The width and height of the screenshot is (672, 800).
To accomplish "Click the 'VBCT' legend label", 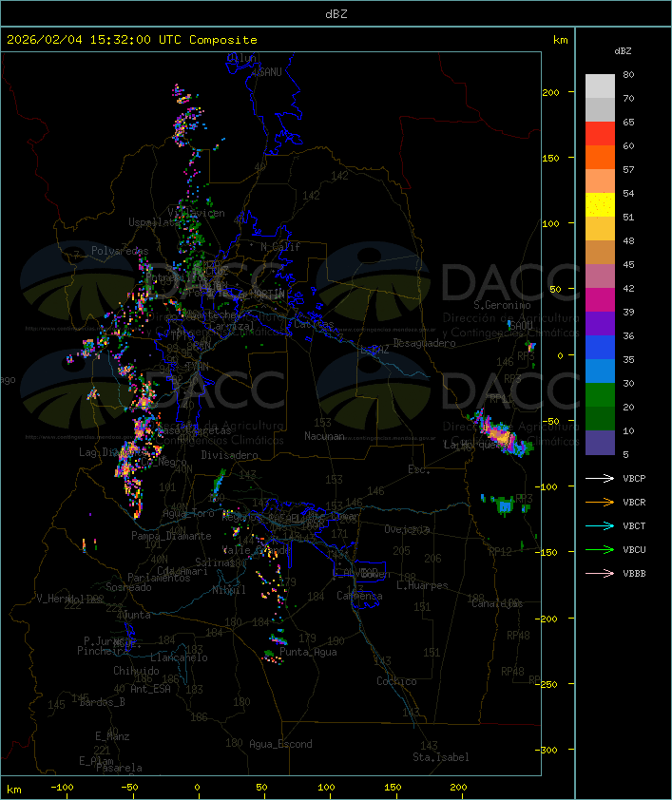I will point(634,525).
